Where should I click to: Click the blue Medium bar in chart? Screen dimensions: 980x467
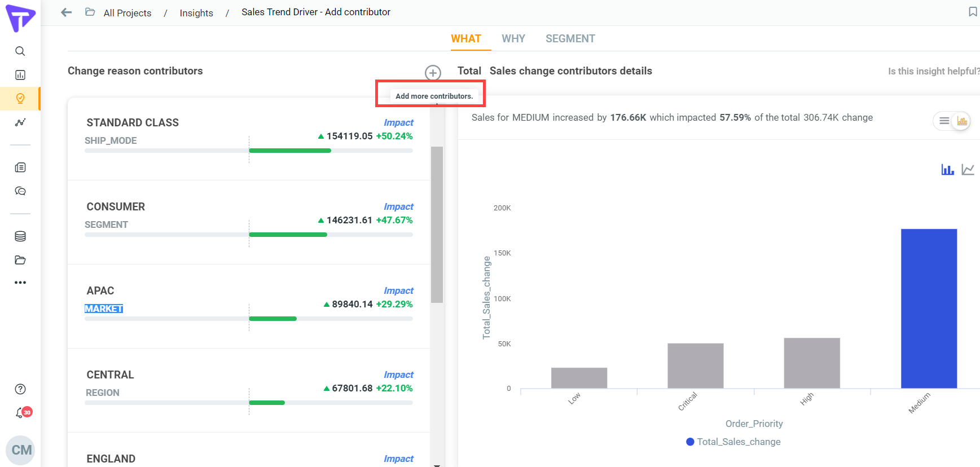(x=929, y=309)
